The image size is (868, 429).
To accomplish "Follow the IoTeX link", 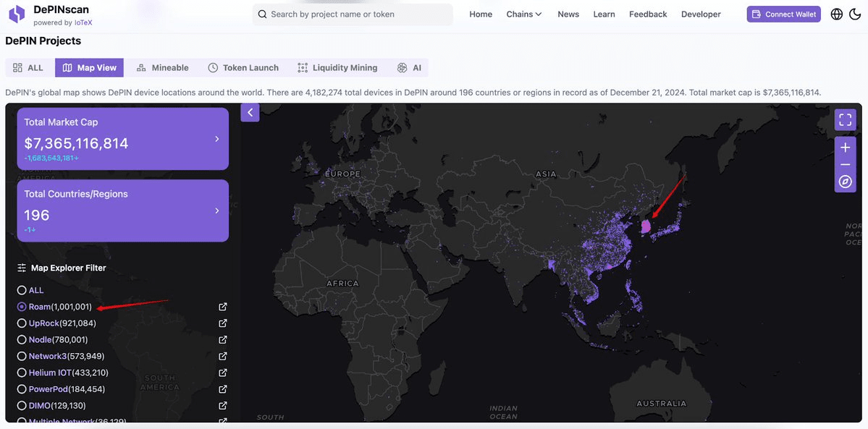I will click(83, 22).
